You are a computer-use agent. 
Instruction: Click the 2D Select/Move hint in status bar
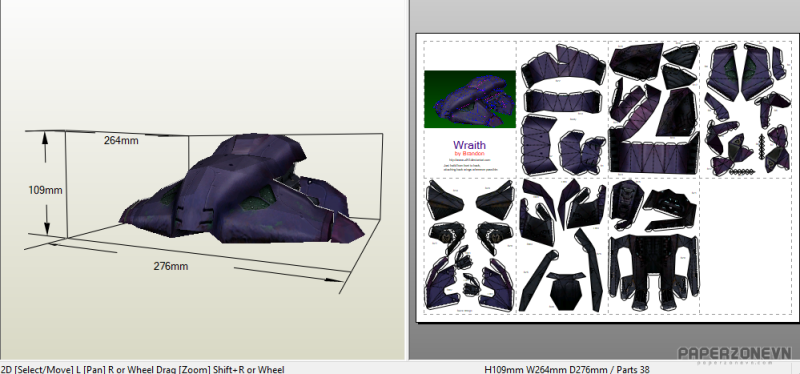point(37,369)
